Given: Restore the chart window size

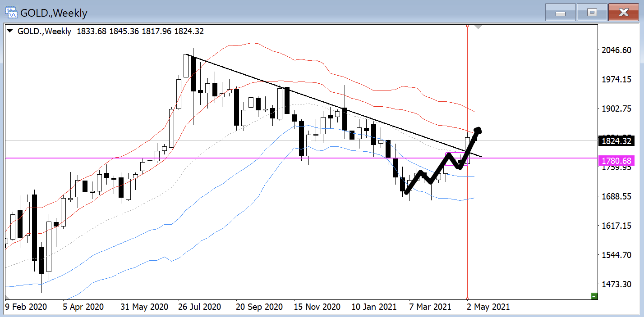Looking at the screenshot, I should (592, 13).
